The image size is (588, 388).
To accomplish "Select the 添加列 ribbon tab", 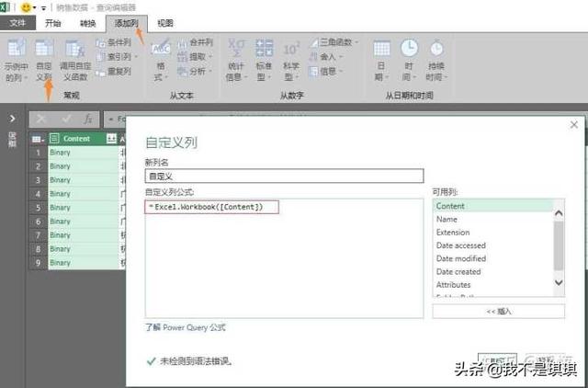I will 127,23.
